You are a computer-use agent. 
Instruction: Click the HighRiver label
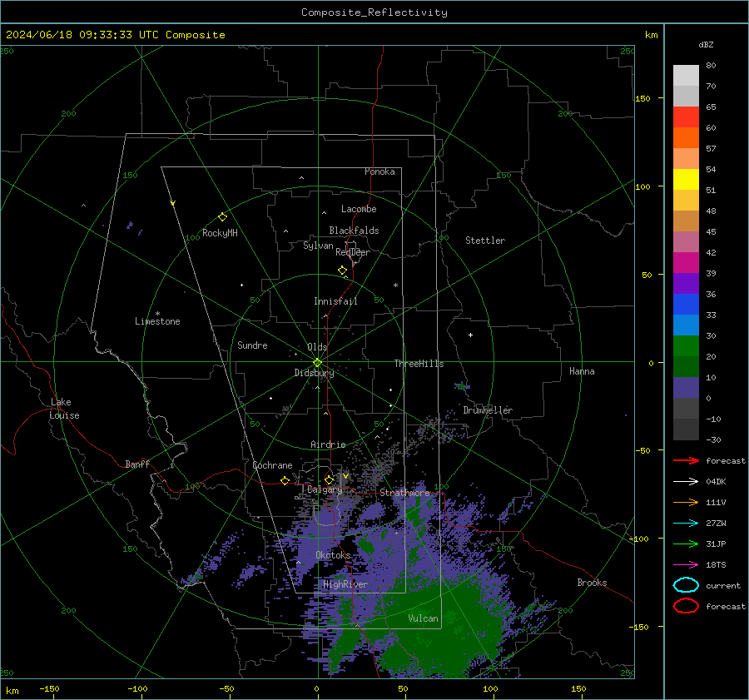(x=345, y=584)
